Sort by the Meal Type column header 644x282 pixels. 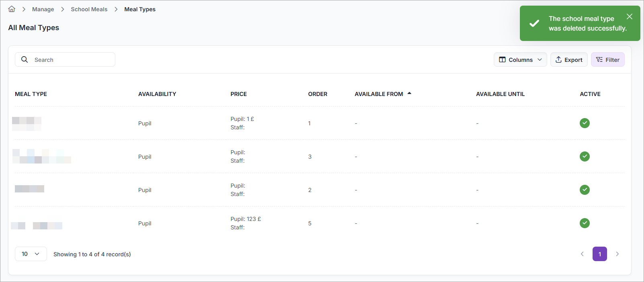click(31, 94)
